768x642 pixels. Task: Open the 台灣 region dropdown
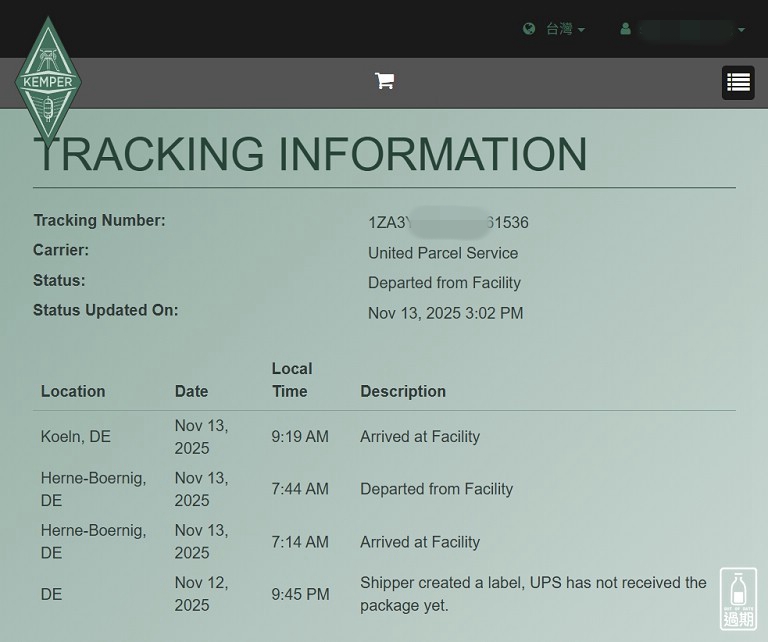pos(565,30)
